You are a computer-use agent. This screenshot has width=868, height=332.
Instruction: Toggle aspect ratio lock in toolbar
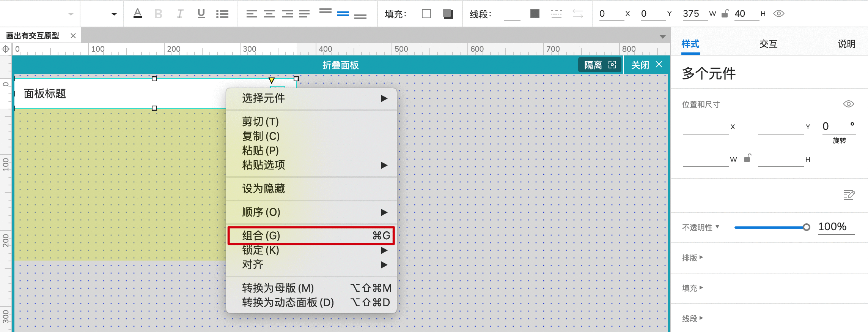(725, 14)
